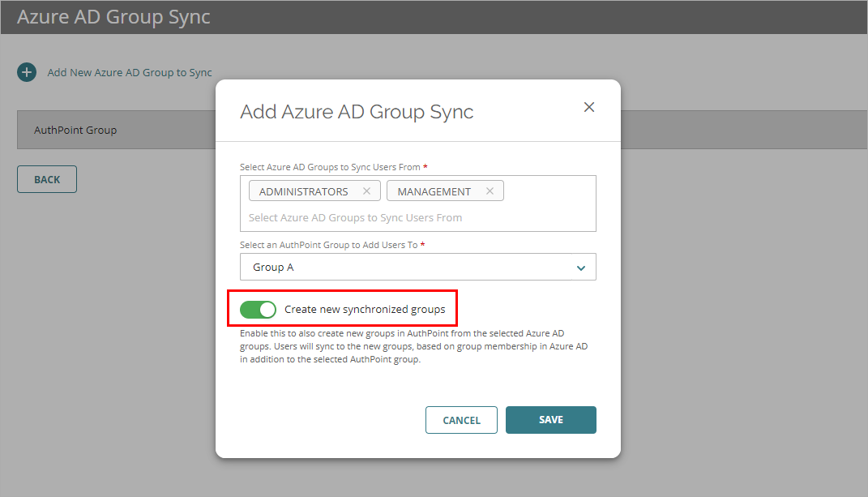Click the Add Azure AD Group Sync heading

pos(357,112)
